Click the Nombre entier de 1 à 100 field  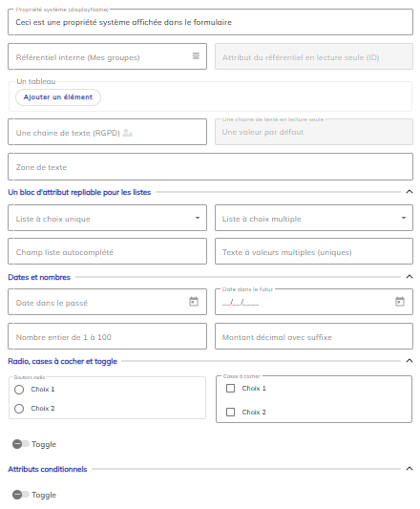click(x=107, y=336)
